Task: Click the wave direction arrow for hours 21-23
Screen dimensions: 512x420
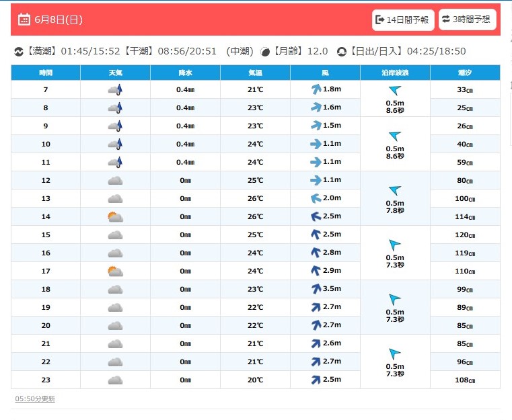Action: 395,353
